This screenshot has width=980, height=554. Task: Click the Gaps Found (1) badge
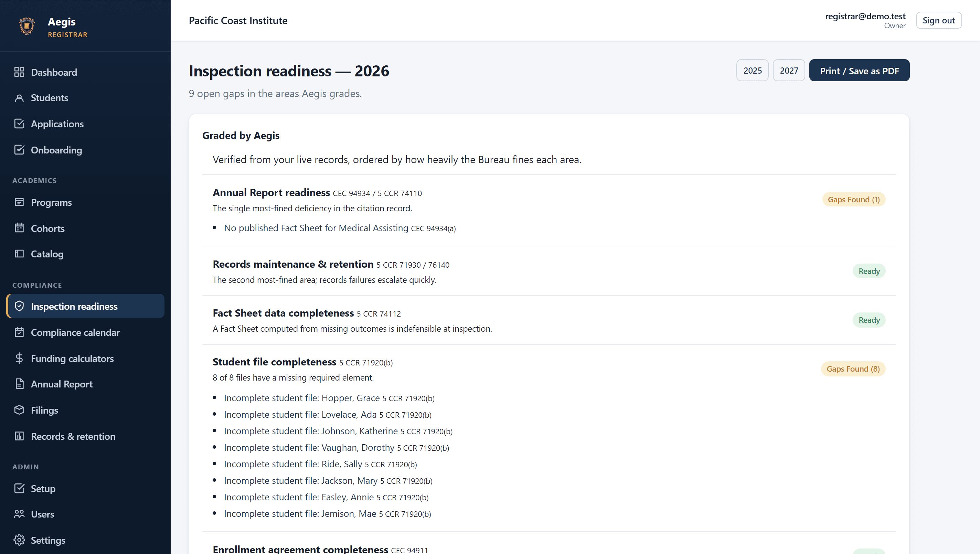(x=853, y=199)
